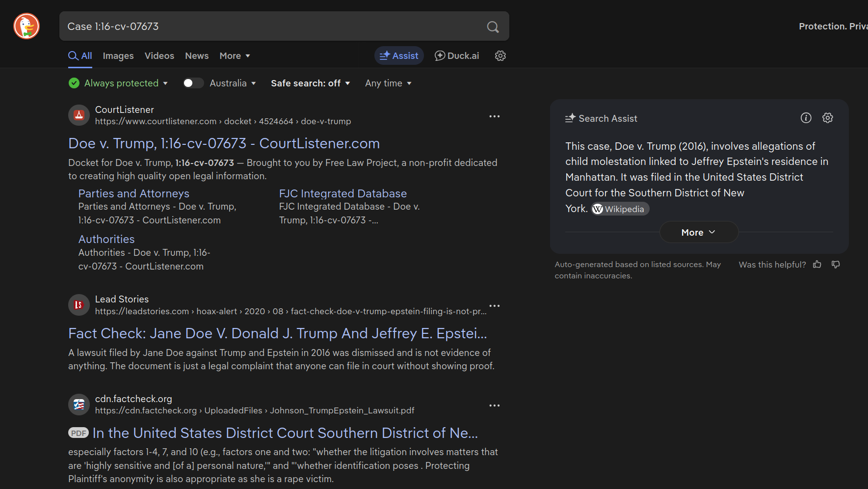Screen dimensions: 868x489
Task: Open the Australia region dropdown
Action: pyautogui.click(x=233, y=83)
